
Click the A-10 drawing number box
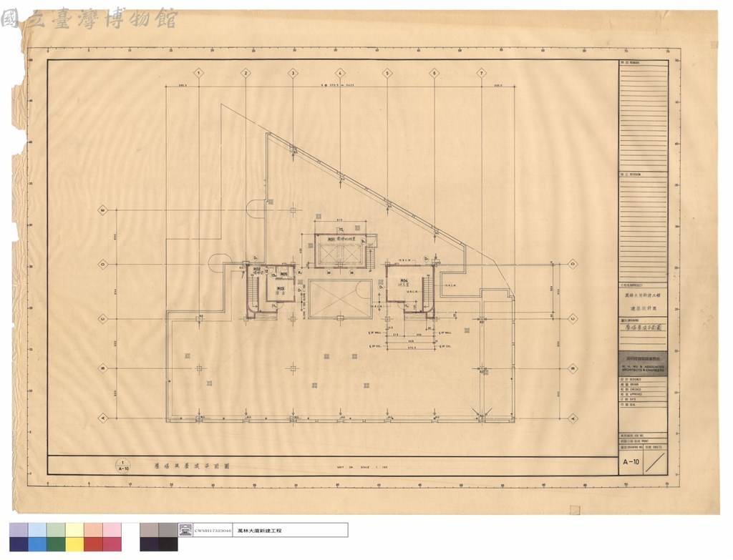point(631,463)
